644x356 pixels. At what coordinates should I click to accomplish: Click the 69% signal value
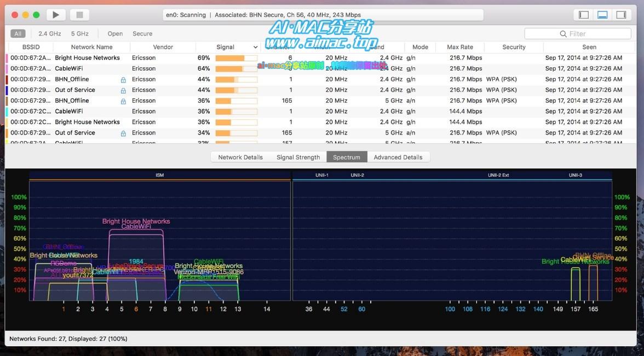[x=204, y=58]
